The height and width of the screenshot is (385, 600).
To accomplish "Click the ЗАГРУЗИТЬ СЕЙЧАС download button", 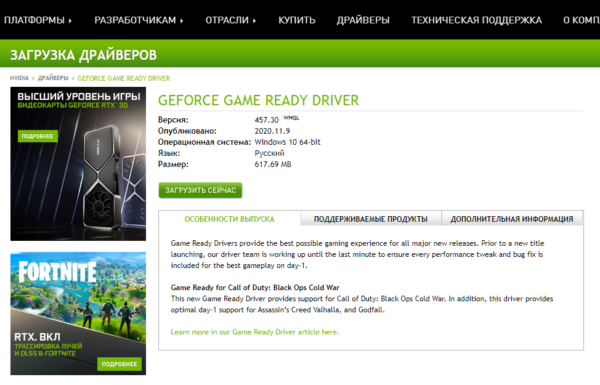I will pos(200,190).
